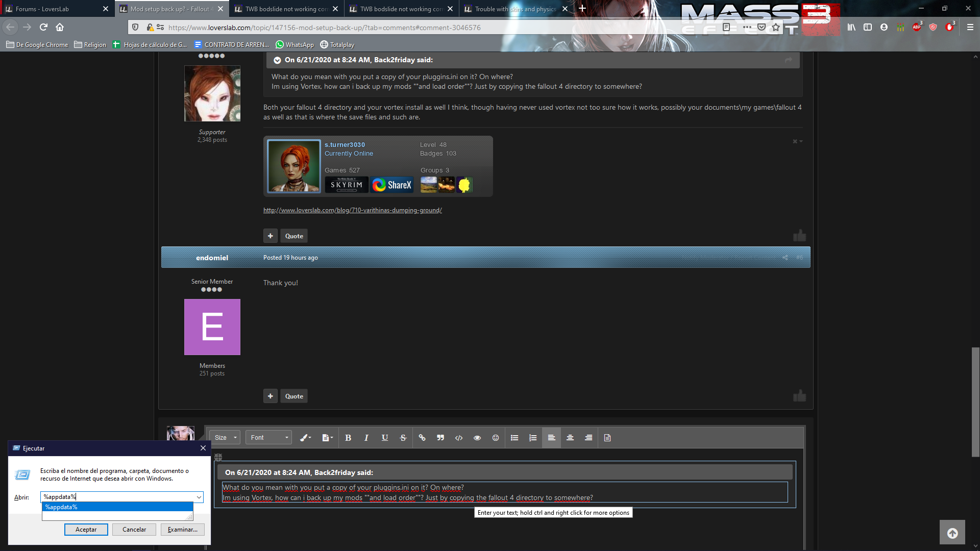Open a new browser tab
Image resolution: width=980 pixels, height=551 pixels.
point(582,9)
